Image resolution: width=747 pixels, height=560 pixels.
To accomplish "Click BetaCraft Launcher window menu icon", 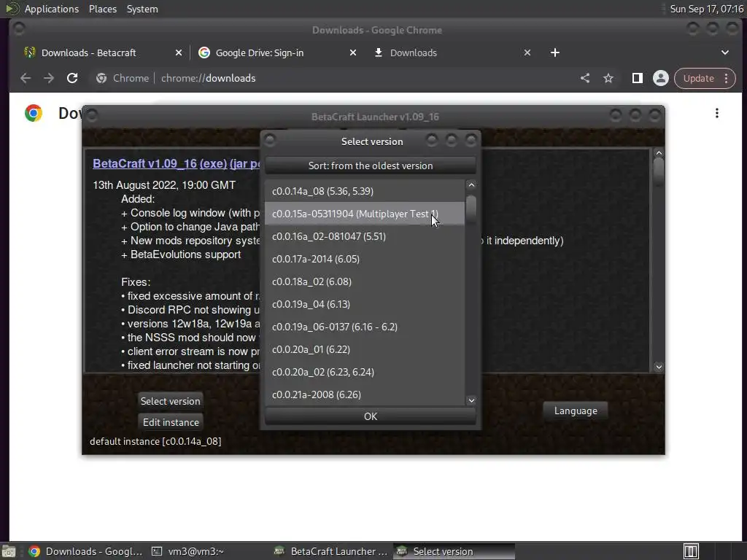I will coord(92,115).
